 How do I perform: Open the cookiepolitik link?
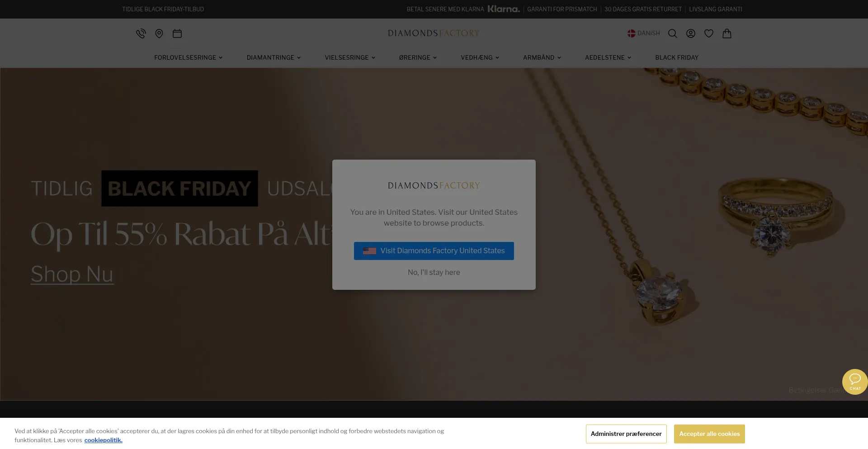tap(103, 440)
